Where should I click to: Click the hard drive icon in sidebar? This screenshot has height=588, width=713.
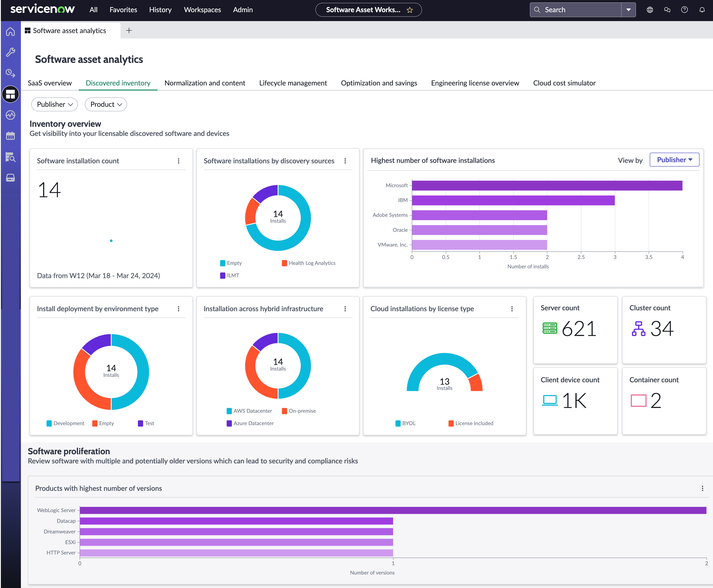click(x=10, y=178)
